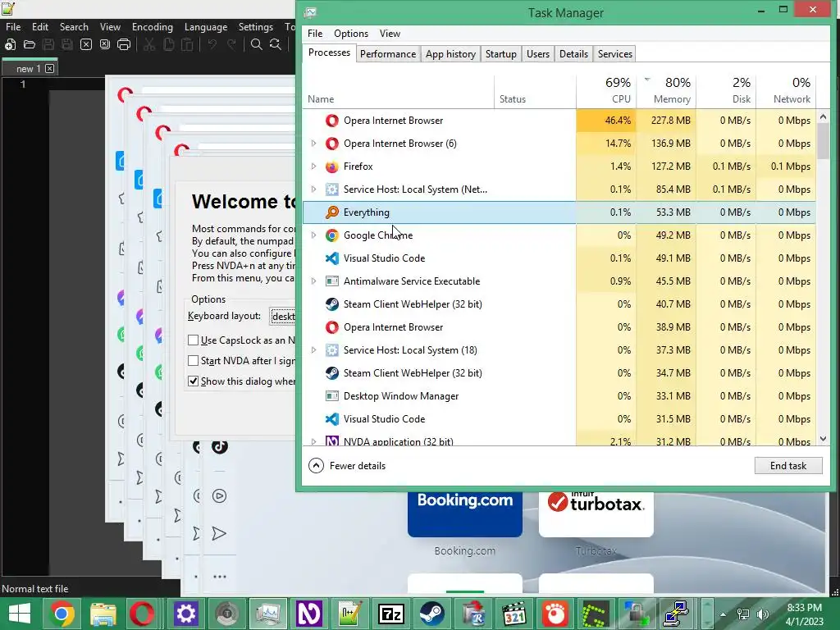This screenshot has width=840, height=630.
Task: Switch to the Details tab
Action: 573,54
